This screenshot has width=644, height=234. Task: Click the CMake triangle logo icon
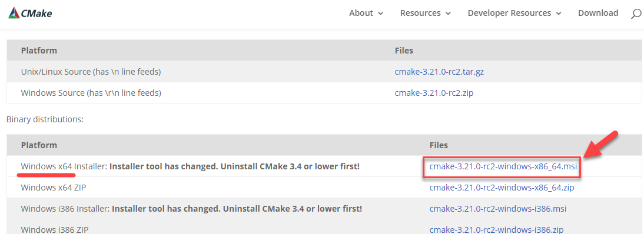(14, 13)
